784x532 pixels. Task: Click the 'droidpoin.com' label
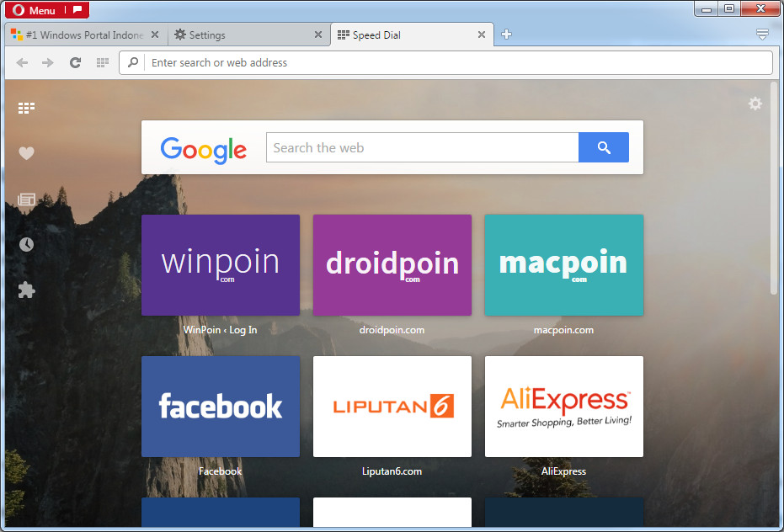tap(392, 330)
